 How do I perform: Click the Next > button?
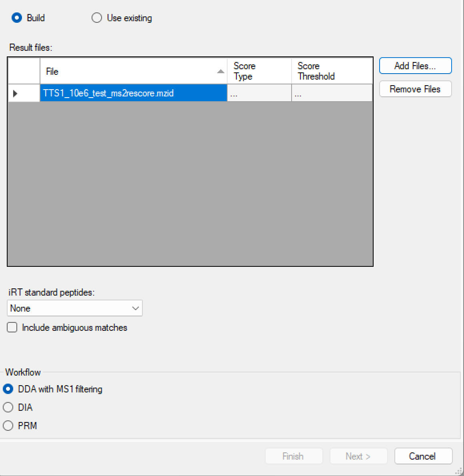coord(358,456)
